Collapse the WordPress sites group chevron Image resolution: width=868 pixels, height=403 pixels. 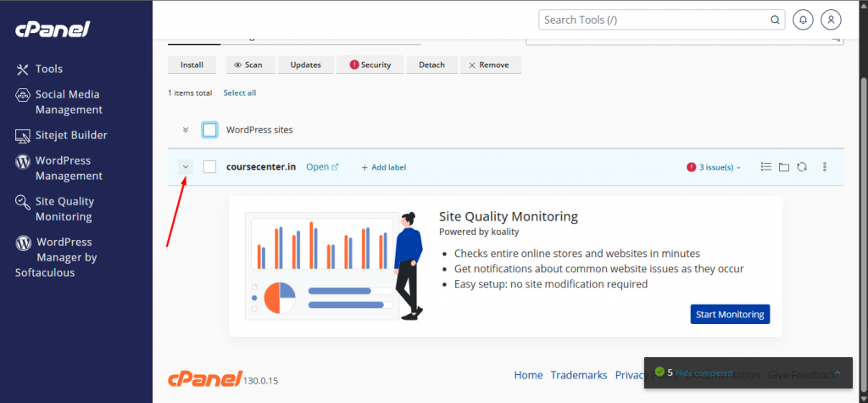pyautogui.click(x=186, y=131)
